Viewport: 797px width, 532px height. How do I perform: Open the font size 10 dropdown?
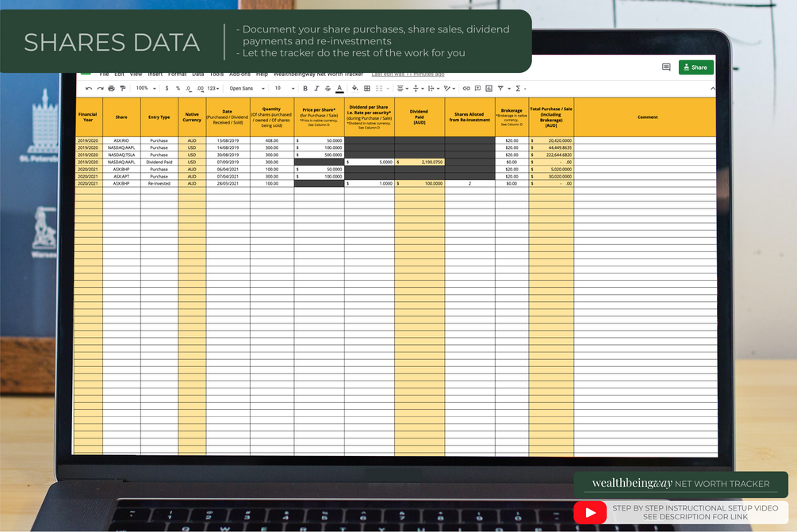[x=285, y=89]
